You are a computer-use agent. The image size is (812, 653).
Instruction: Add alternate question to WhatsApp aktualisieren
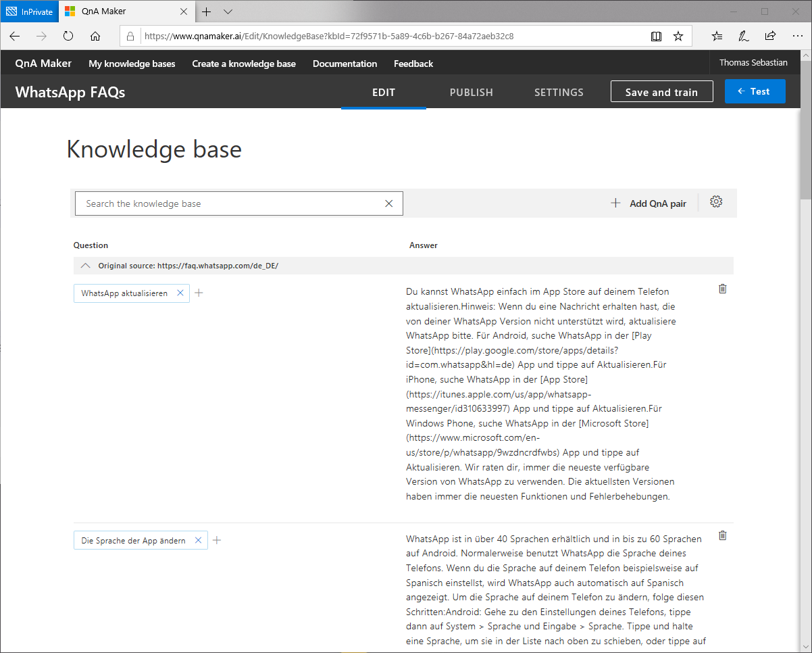(199, 293)
